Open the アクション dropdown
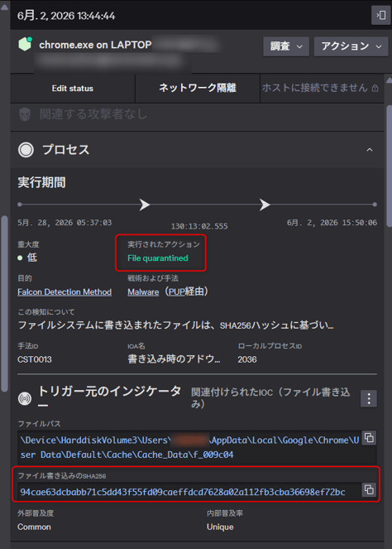 click(x=351, y=46)
